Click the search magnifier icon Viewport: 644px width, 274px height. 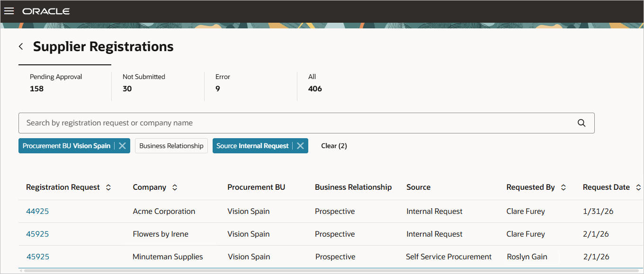point(581,123)
